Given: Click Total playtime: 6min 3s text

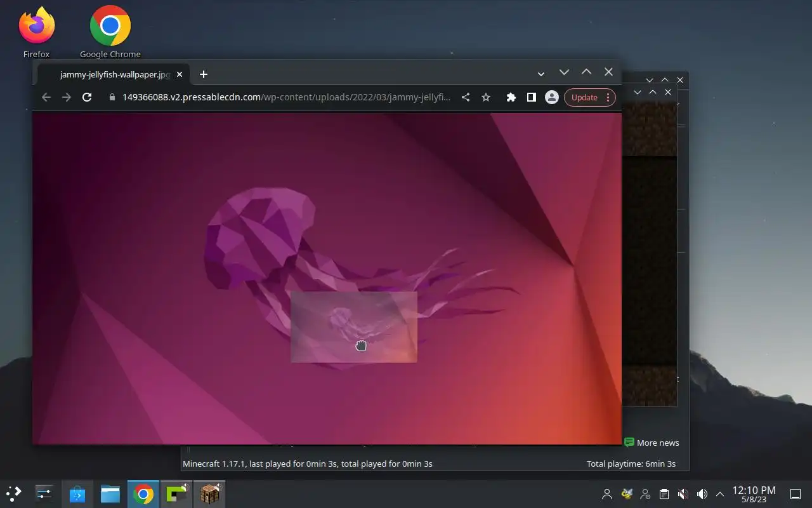Looking at the screenshot, I should (x=631, y=464).
